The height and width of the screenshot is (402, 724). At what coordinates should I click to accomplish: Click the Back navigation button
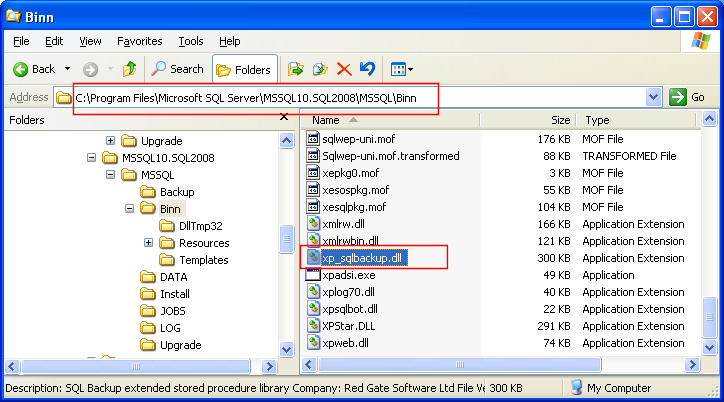coord(34,69)
